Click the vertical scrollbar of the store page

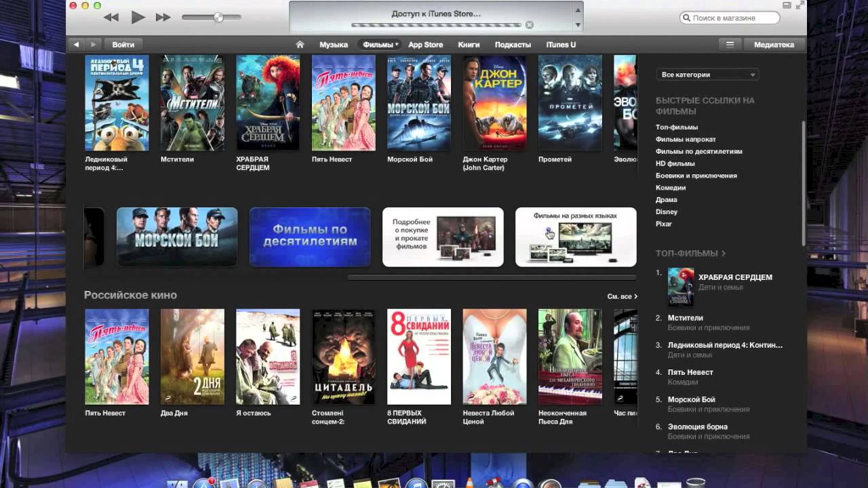tap(804, 183)
